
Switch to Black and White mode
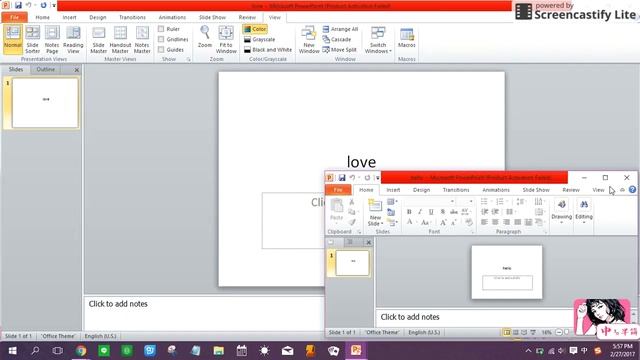(267, 49)
